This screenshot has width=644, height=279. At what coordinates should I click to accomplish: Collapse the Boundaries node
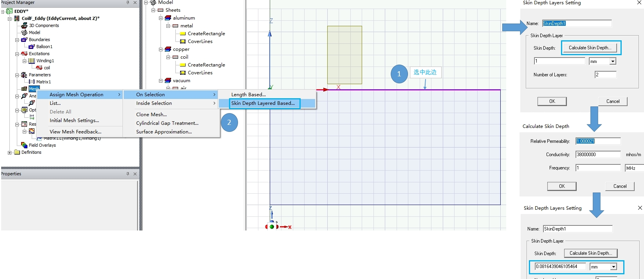[17, 40]
